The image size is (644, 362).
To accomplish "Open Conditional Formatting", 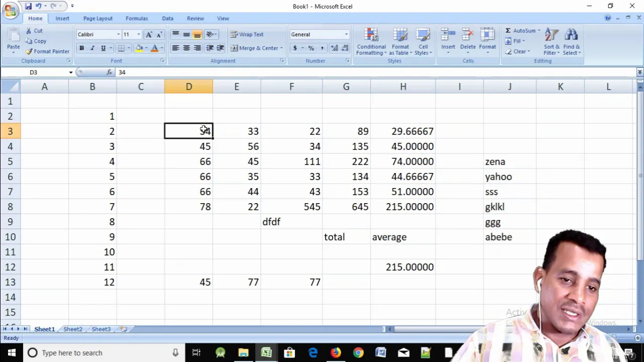I will tap(371, 41).
